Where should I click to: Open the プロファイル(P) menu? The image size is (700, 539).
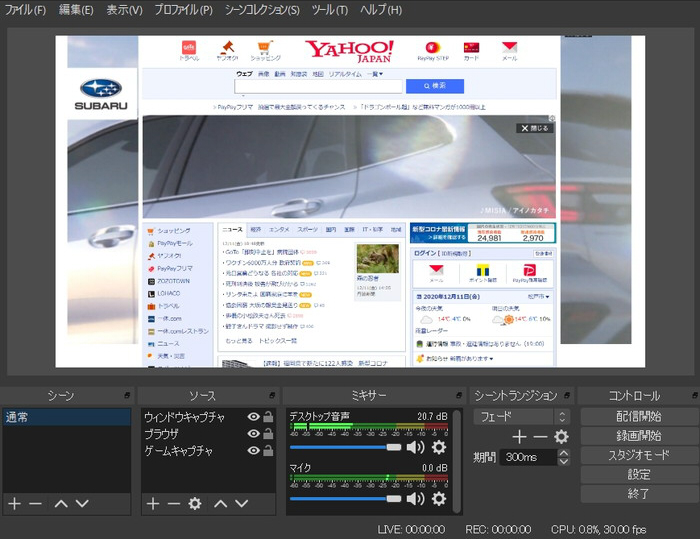tap(183, 10)
